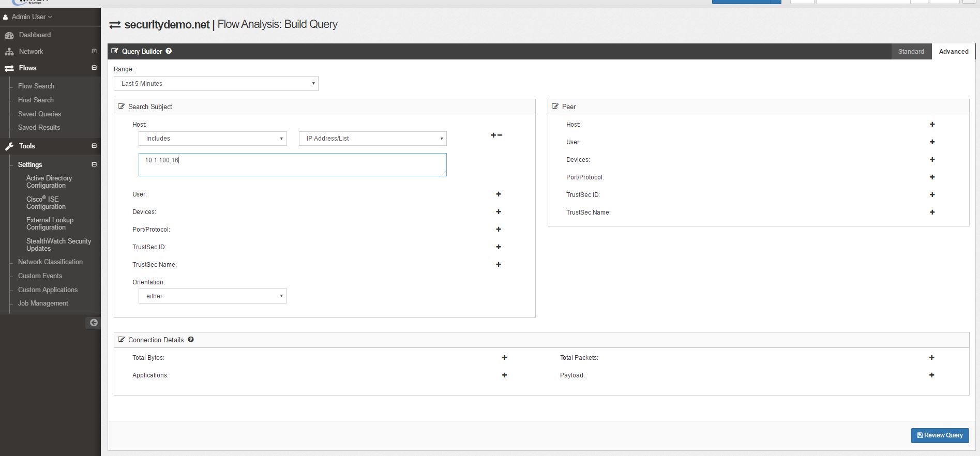Click the Dashboard gauge icon
Viewport: 980px width, 456px height.
click(x=9, y=35)
